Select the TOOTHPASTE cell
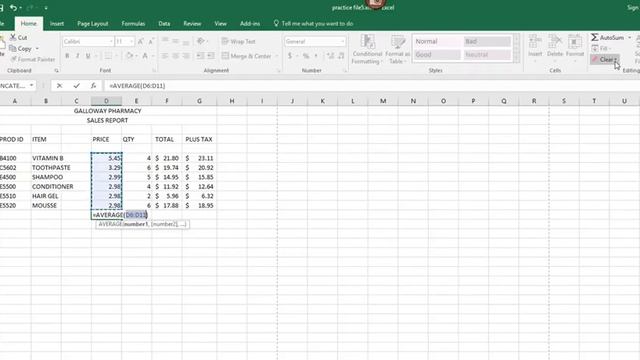 point(51,167)
